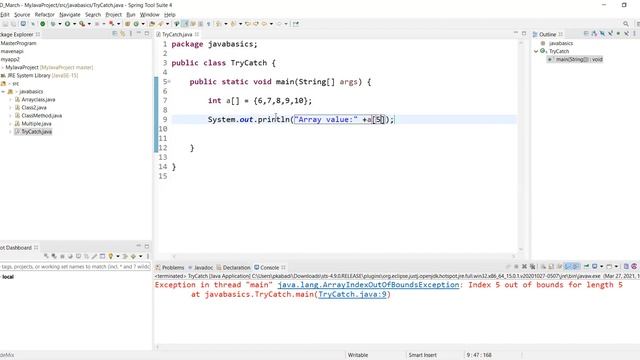Click the lightbulb icon in Boot Dashboard
640x360 pixels.
click(x=111, y=256)
